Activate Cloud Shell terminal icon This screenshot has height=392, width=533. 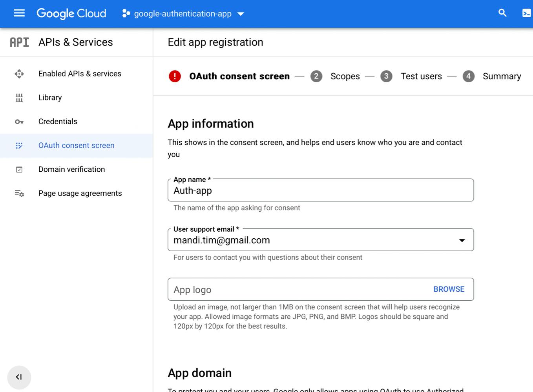click(x=526, y=13)
